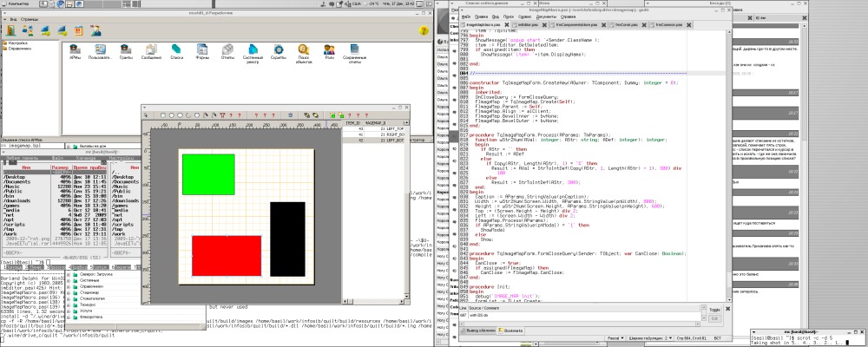The height and width of the screenshot is (347, 868).
Task: Select the black rectangle on the image map canvas
Action: [287, 239]
